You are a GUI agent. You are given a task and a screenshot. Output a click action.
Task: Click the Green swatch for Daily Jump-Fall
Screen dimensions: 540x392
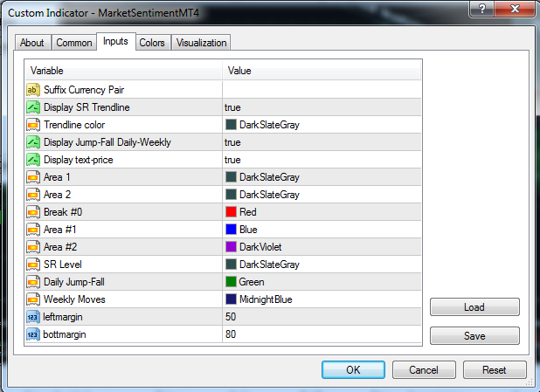click(231, 282)
